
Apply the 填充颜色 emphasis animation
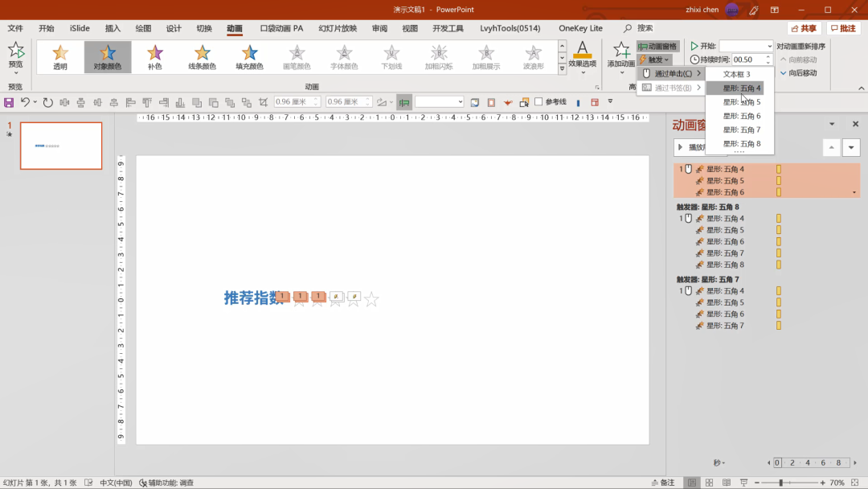pyautogui.click(x=249, y=56)
